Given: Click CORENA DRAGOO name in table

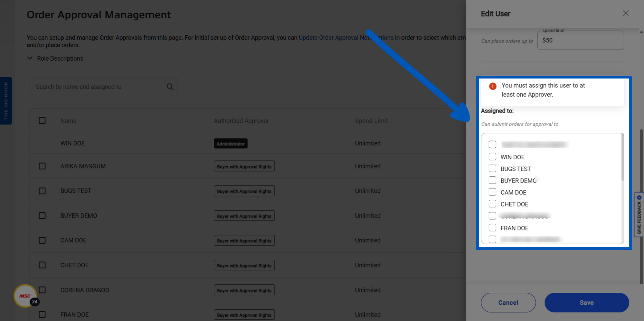Looking at the screenshot, I should pyautogui.click(x=85, y=290).
